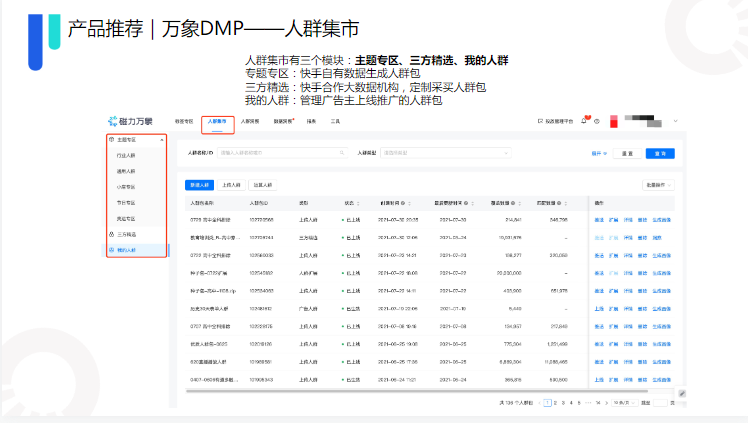Click the info icon in 创建时间 column header
Image resolution: width=748 pixels, height=423 pixels.
click(x=403, y=203)
